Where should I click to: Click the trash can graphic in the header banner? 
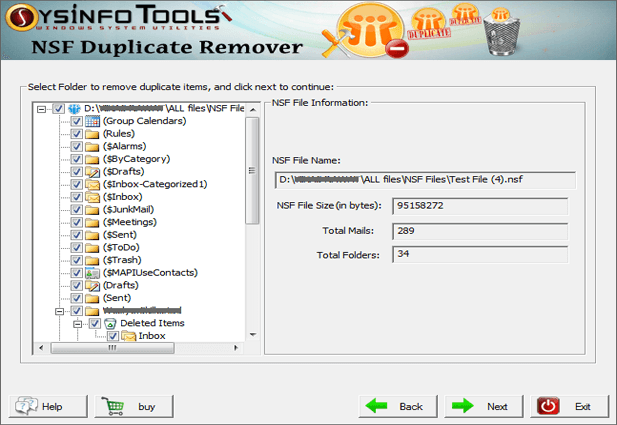coord(501,31)
